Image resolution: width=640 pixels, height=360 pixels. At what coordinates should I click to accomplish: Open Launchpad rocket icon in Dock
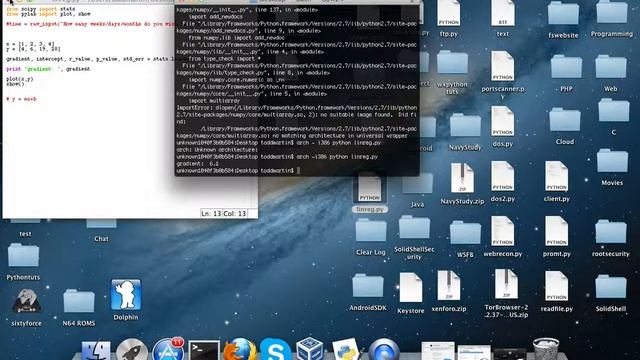(x=132, y=350)
